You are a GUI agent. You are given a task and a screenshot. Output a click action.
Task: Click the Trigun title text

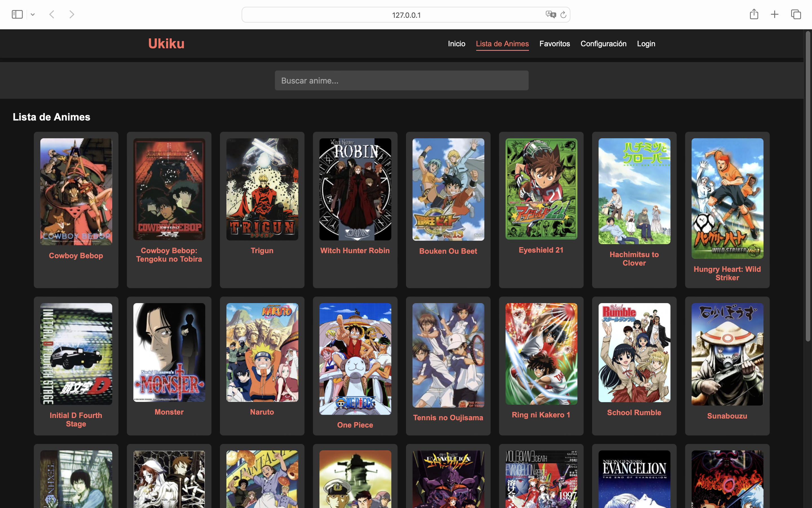[x=262, y=251]
